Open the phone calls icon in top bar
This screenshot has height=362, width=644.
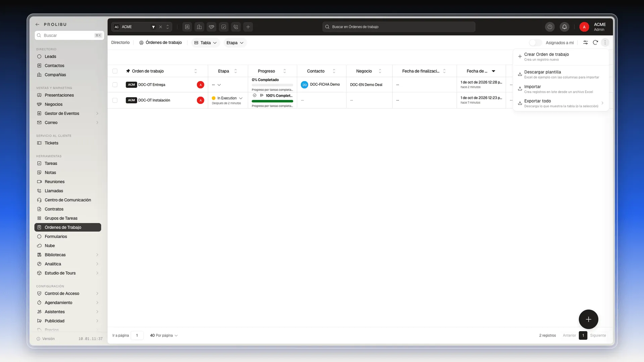[236, 27]
